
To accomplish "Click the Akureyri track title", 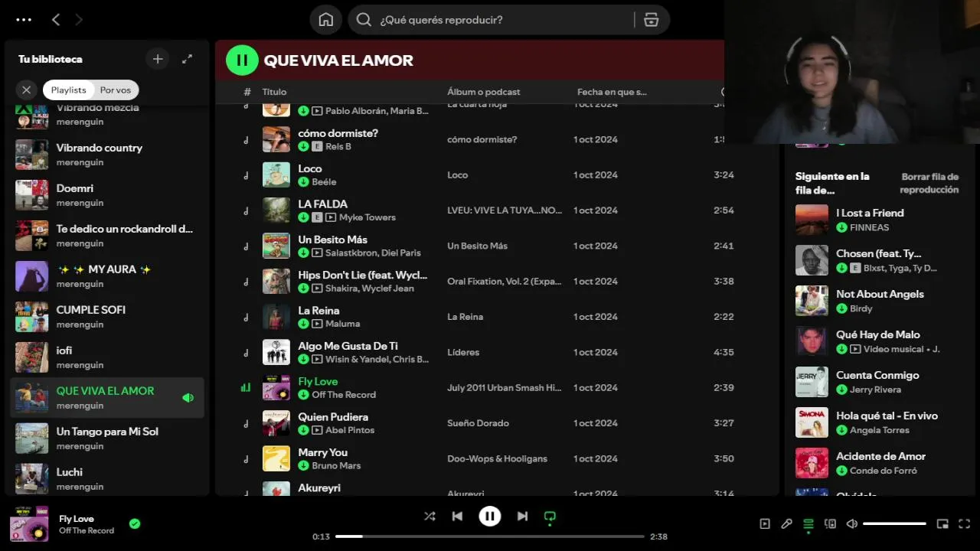I will tap(319, 487).
